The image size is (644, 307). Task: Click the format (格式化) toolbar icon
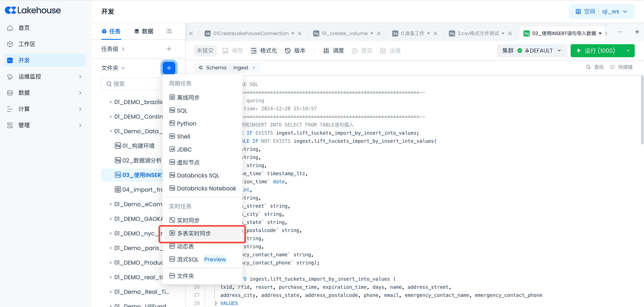[254, 51]
